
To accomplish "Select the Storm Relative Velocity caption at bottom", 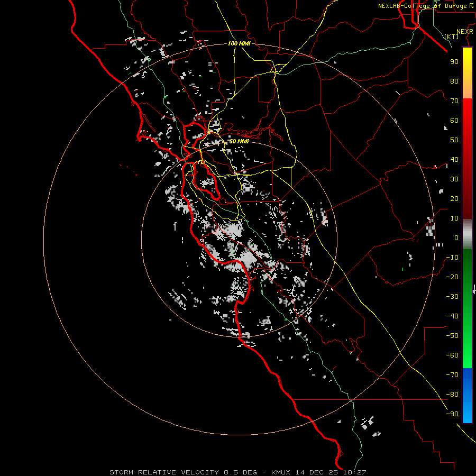I will (237, 472).
